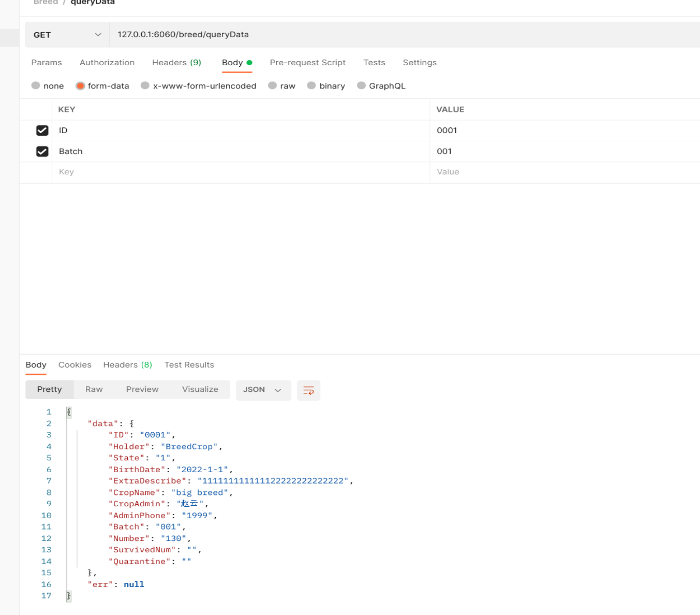Click the "Quarantine" JSON line

pos(150,561)
